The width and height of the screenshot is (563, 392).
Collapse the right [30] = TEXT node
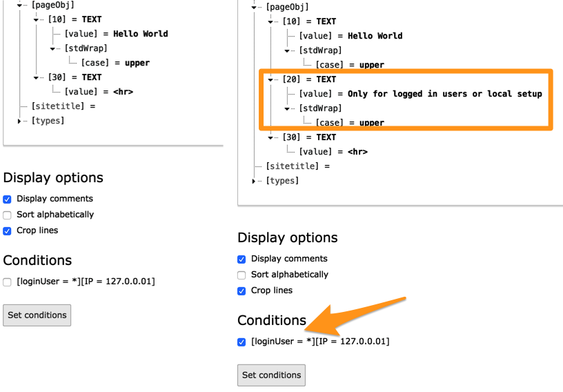click(x=271, y=137)
